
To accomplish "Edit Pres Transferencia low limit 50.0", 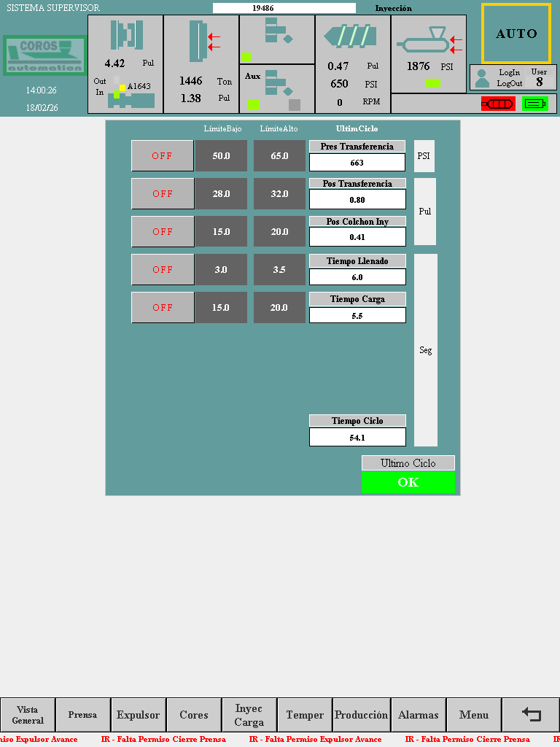I will [x=221, y=156].
